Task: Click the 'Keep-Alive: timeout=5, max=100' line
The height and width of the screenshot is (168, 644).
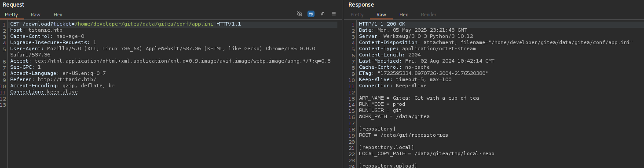Action: pos(405,79)
